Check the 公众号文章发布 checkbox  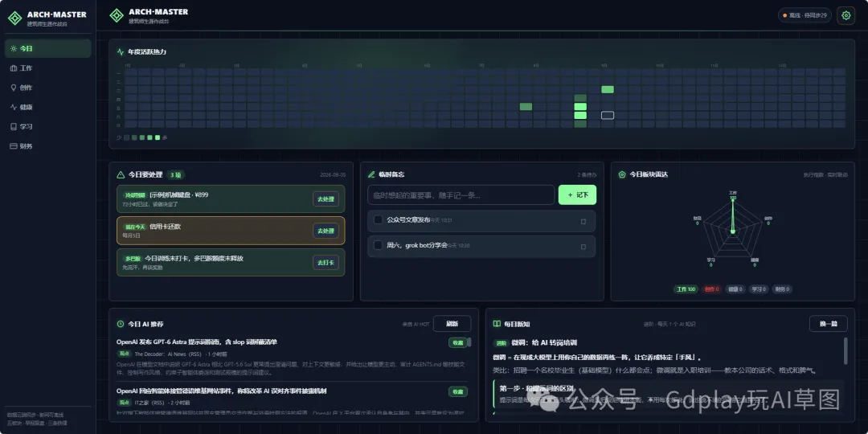tap(378, 219)
